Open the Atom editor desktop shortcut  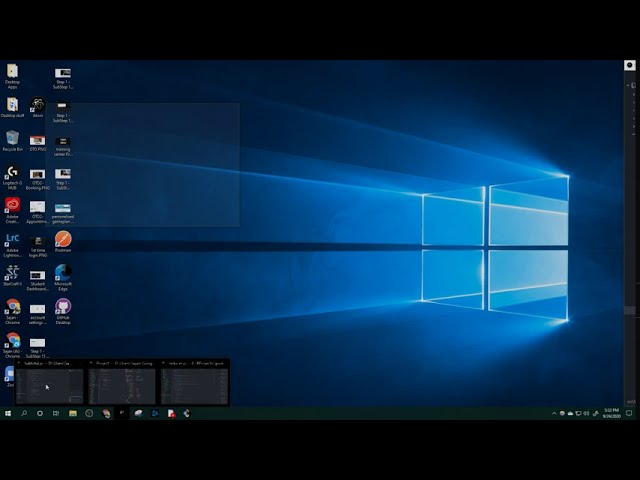[38, 105]
